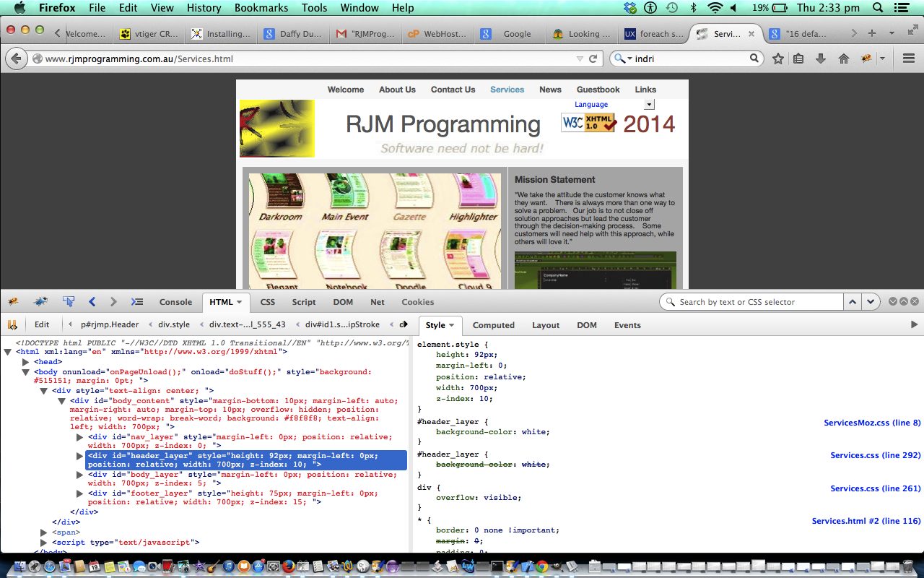Bookmark this page using the star icon

(776, 59)
